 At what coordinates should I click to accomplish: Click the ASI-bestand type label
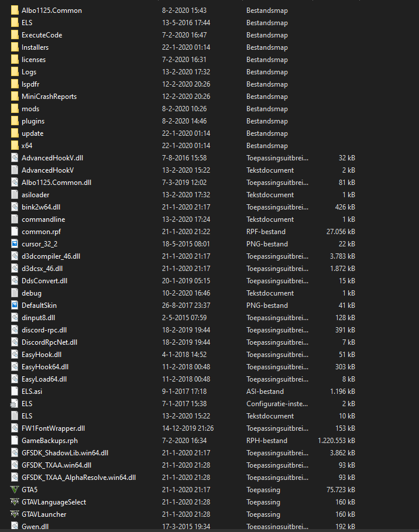click(x=265, y=391)
